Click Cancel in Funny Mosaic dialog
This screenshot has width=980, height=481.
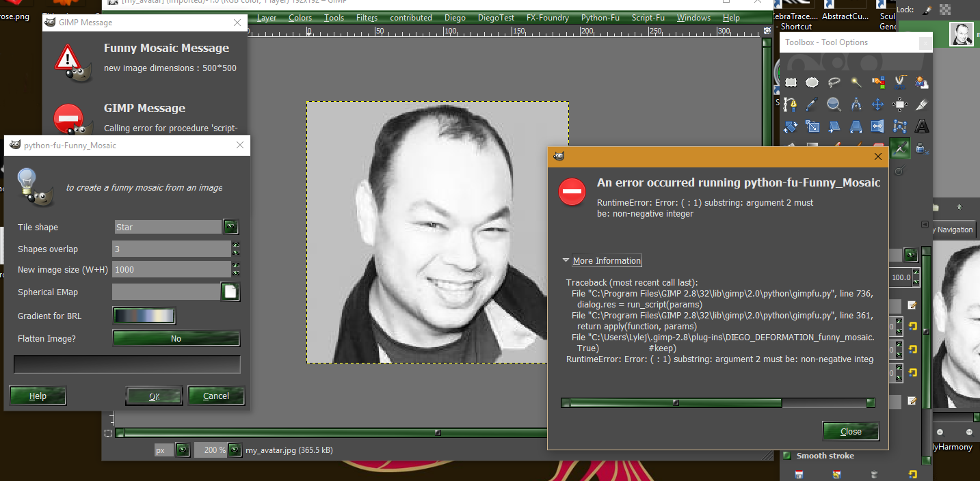pyautogui.click(x=216, y=396)
